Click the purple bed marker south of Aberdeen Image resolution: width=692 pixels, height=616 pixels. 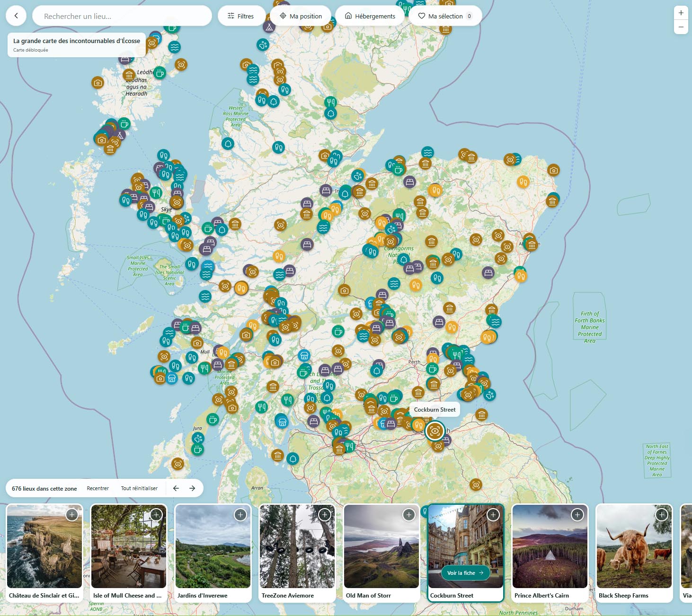click(x=488, y=273)
